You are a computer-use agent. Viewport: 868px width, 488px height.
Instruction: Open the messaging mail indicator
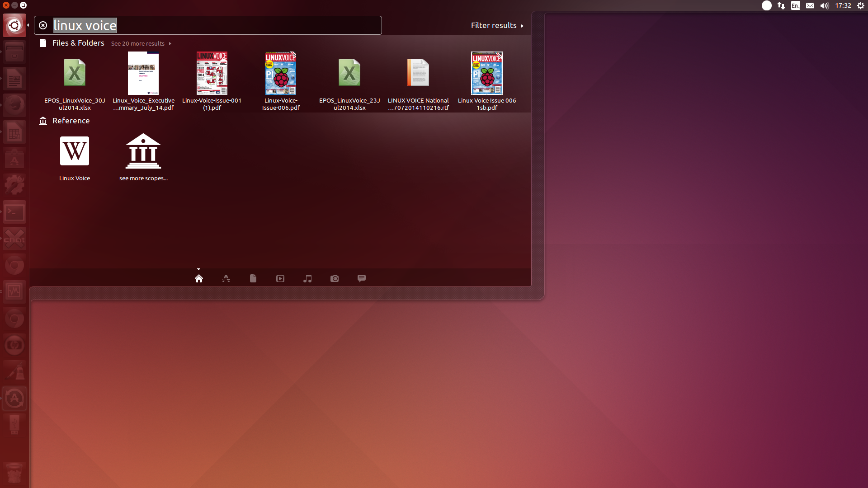[810, 5]
